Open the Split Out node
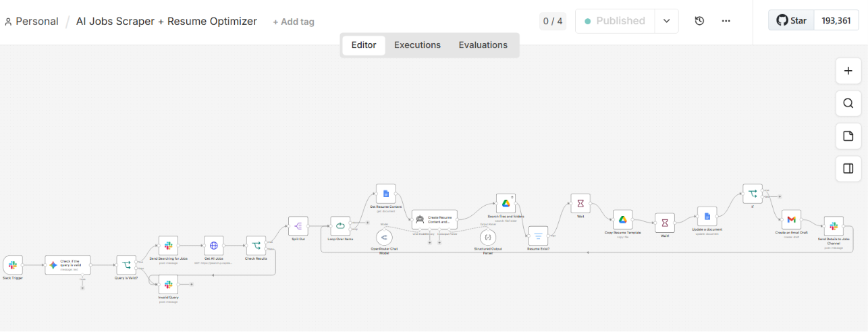Screen dimensions: 868x332 point(298,226)
